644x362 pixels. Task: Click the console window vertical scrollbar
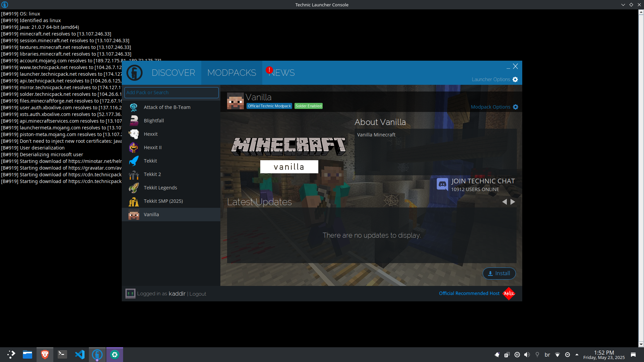pyautogui.click(x=641, y=178)
